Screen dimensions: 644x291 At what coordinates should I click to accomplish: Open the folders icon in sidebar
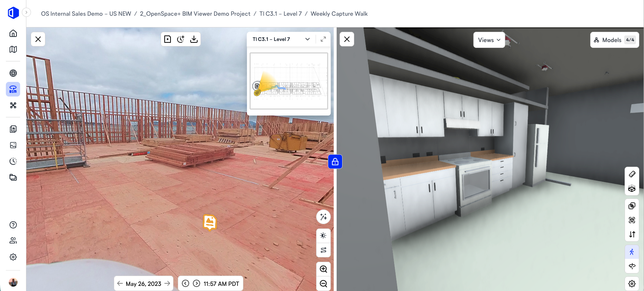tap(13, 177)
